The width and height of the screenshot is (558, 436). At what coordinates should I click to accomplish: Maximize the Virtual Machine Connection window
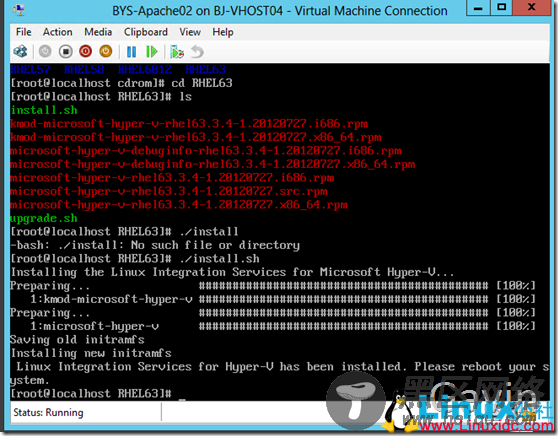click(x=501, y=7)
